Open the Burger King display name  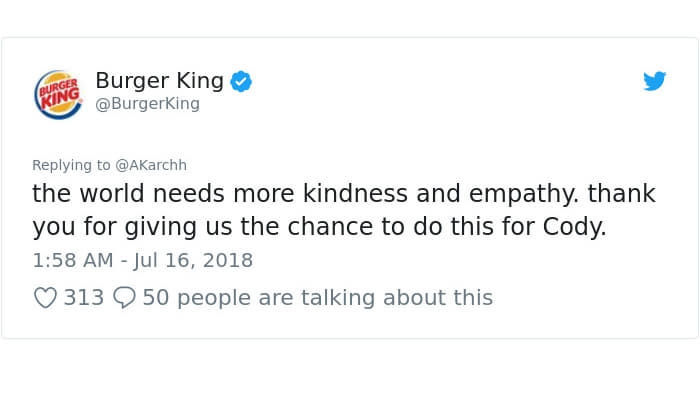(x=159, y=81)
